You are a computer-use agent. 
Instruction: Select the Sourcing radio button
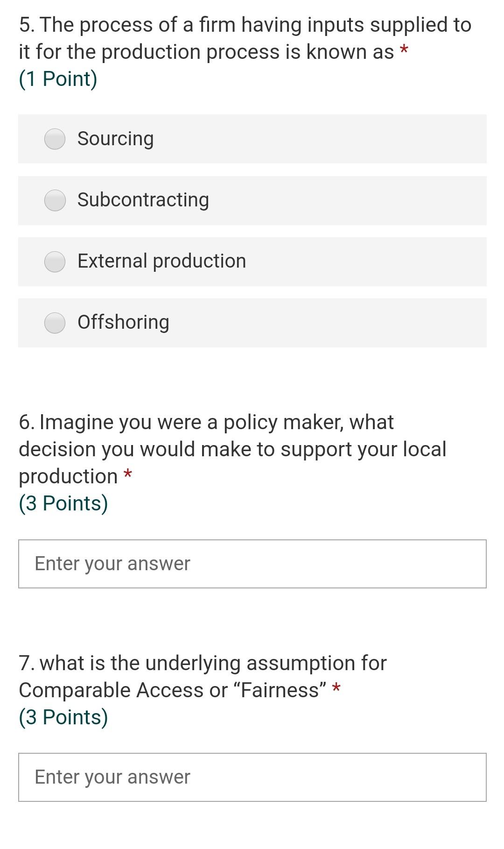(x=54, y=139)
